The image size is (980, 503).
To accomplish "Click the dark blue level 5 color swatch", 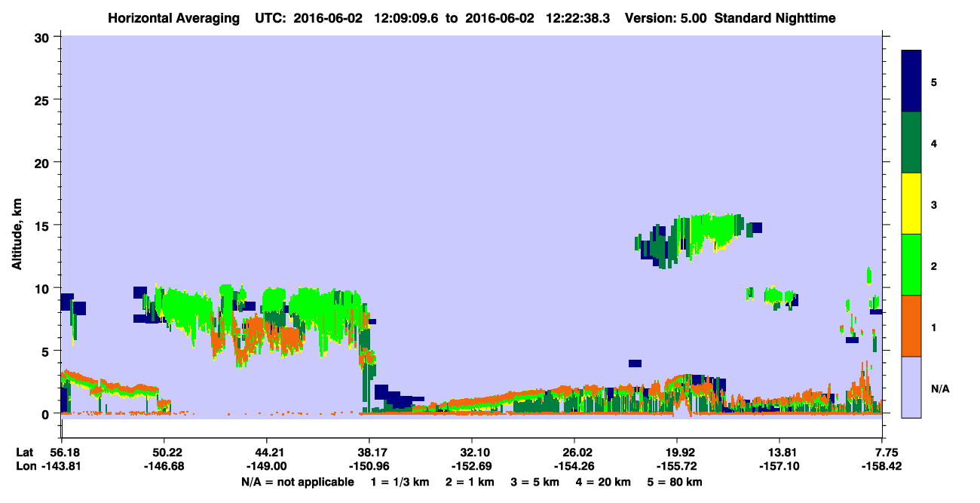I will coord(911,81).
